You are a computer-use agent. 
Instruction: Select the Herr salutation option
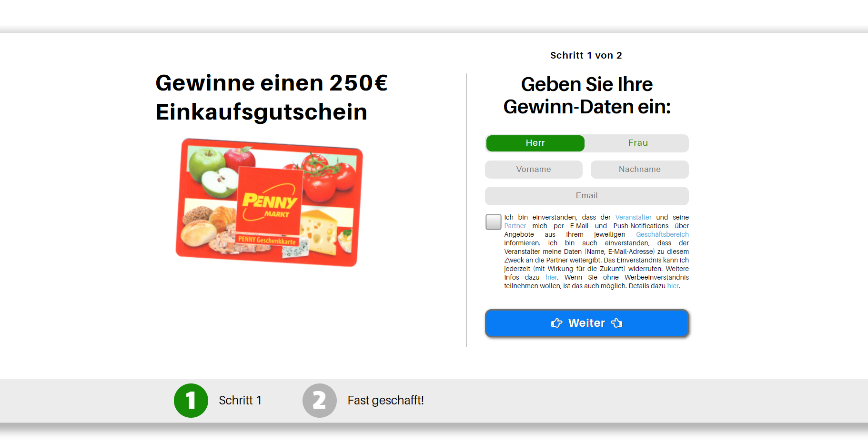point(535,143)
